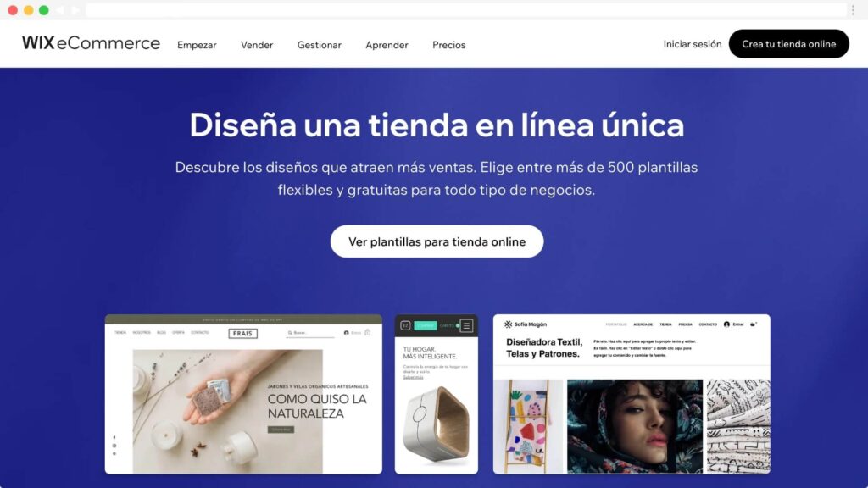This screenshot has height=488, width=868.
Task: Click Crea tu tienda online button
Action: (789, 44)
